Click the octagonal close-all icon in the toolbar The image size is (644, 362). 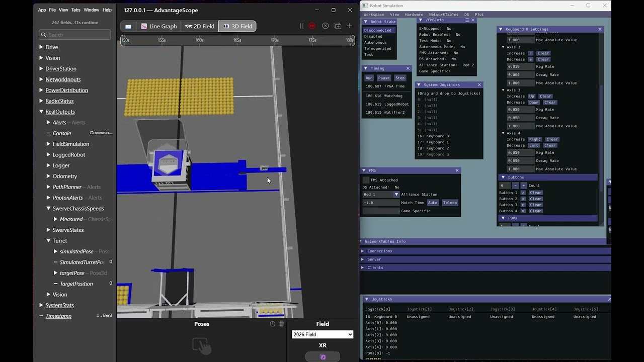pos(326,26)
